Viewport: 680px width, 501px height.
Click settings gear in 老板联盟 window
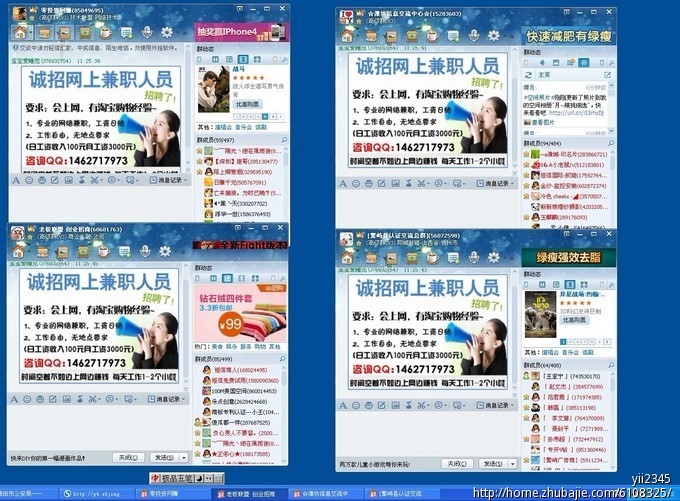[x=165, y=251]
